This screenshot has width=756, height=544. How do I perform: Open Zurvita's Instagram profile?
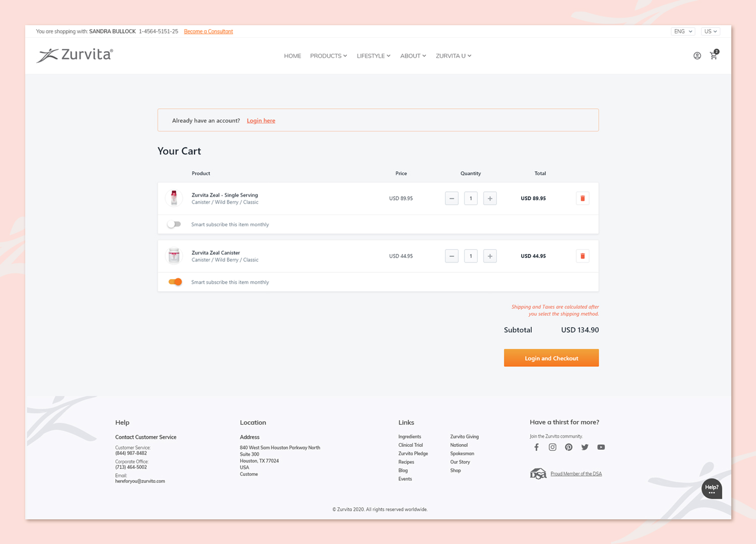[552, 447]
